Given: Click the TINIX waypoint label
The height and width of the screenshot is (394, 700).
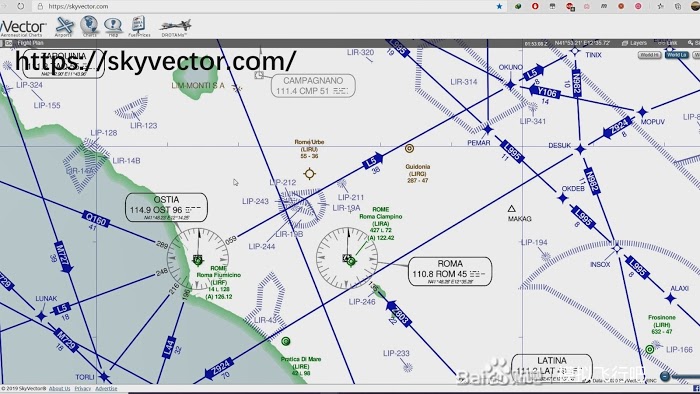Looking at the screenshot, I should pyautogui.click(x=593, y=55).
